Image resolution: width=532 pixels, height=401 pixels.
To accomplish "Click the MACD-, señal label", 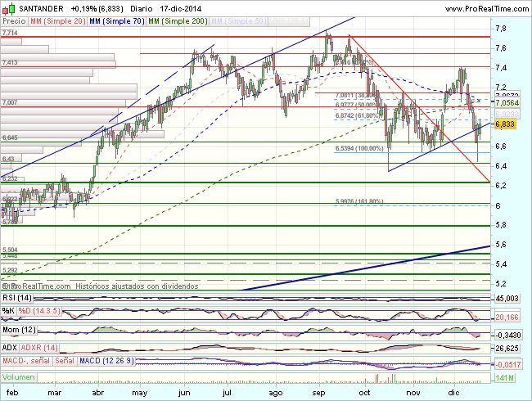I will tap(26, 361).
